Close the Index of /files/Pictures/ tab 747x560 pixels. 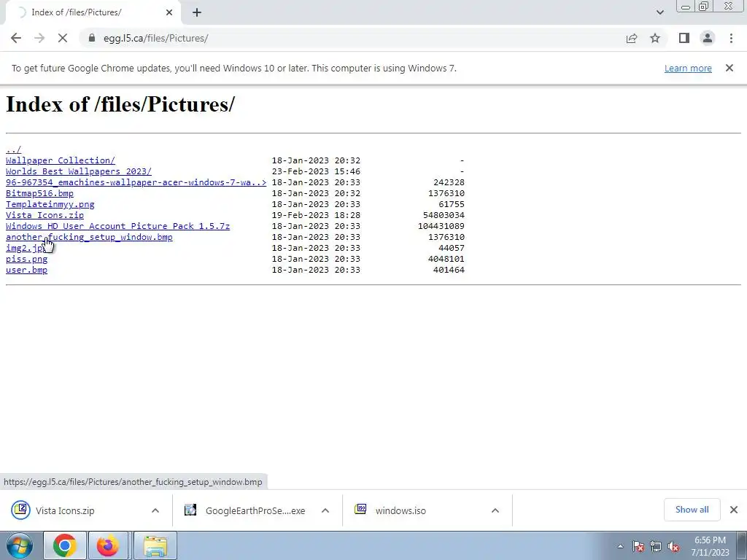click(x=169, y=12)
